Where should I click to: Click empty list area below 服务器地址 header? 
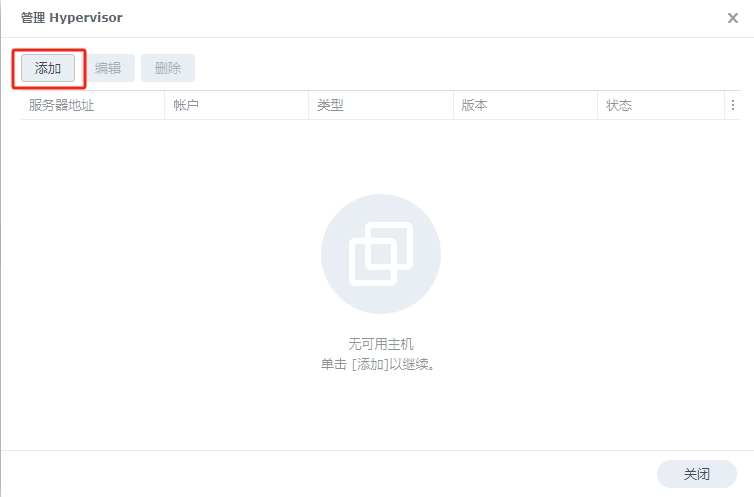pyautogui.click(x=90, y=180)
